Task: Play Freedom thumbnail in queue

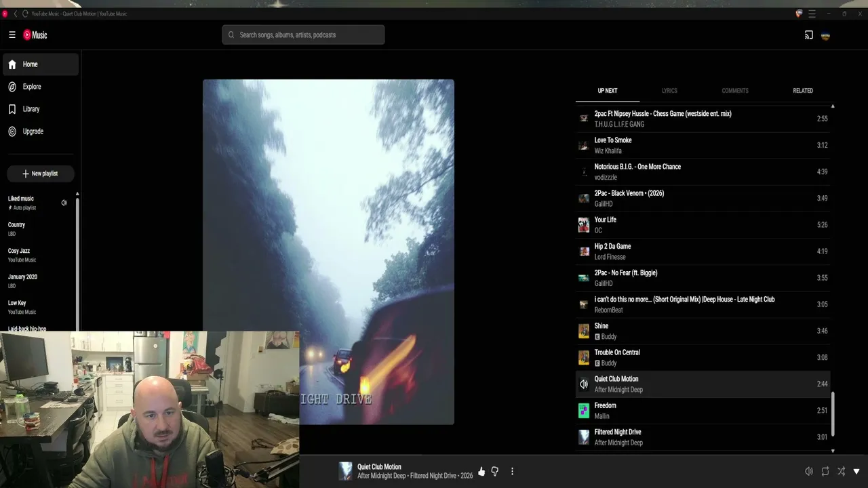Action: pyautogui.click(x=583, y=411)
